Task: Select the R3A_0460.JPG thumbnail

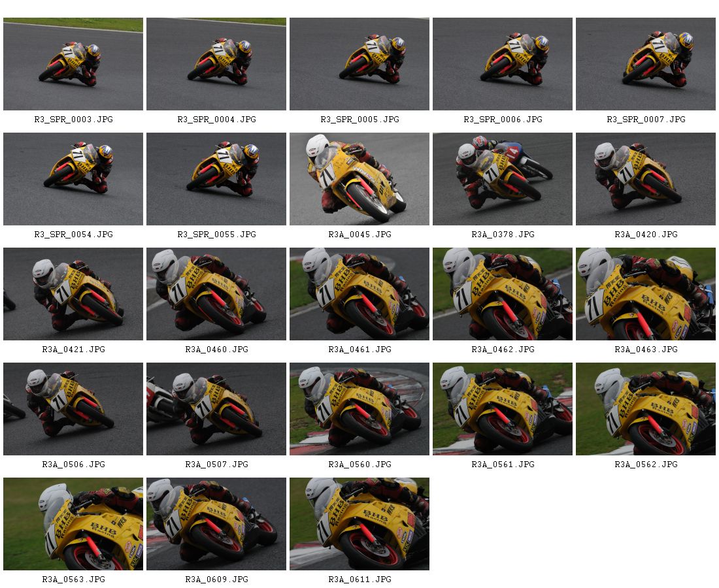Action: (216, 294)
